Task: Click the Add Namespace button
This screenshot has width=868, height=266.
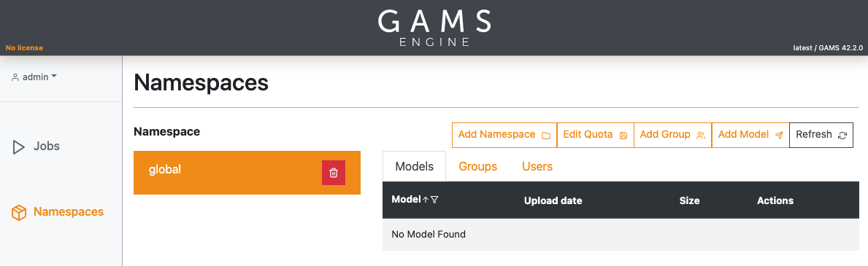Action: point(504,135)
